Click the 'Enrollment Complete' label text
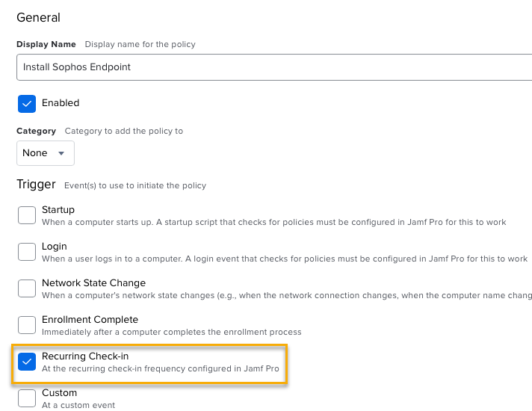 (90, 319)
